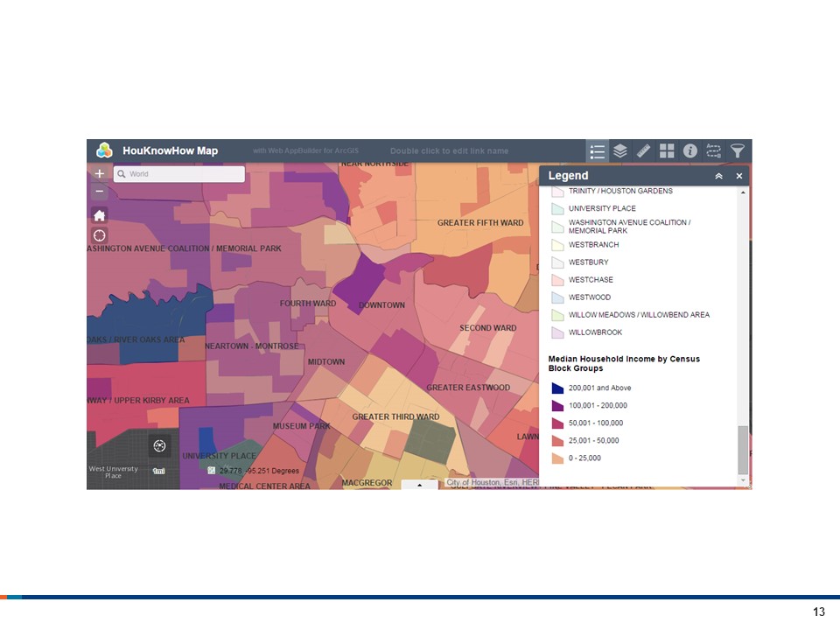The width and height of the screenshot is (840, 630).
Task: Click the GREATER EASTWOOD map label
Action: tap(468, 388)
